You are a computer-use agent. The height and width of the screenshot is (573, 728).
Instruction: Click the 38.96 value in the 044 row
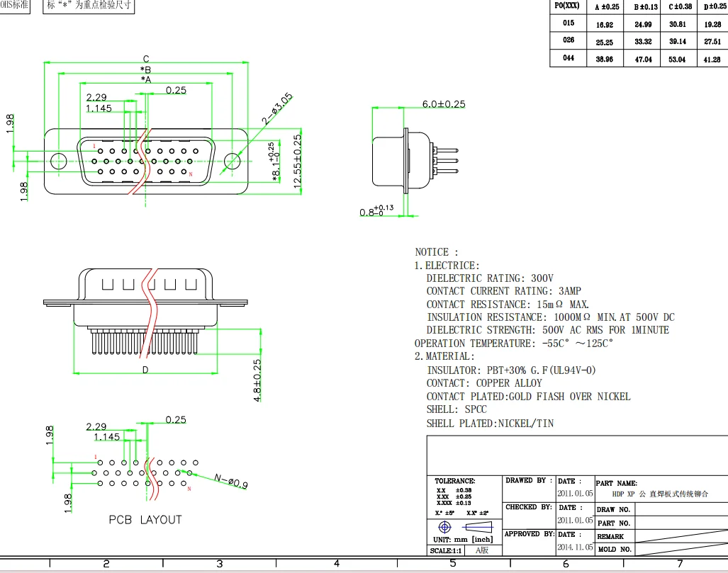coord(605,59)
